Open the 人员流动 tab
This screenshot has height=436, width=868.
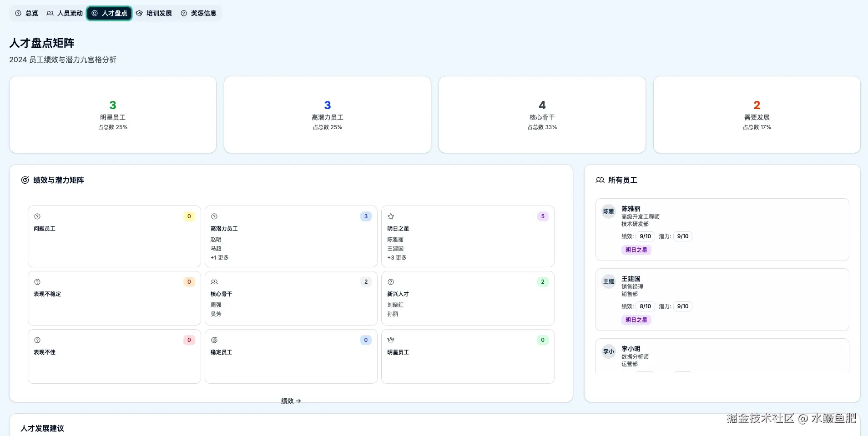pyautogui.click(x=64, y=13)
